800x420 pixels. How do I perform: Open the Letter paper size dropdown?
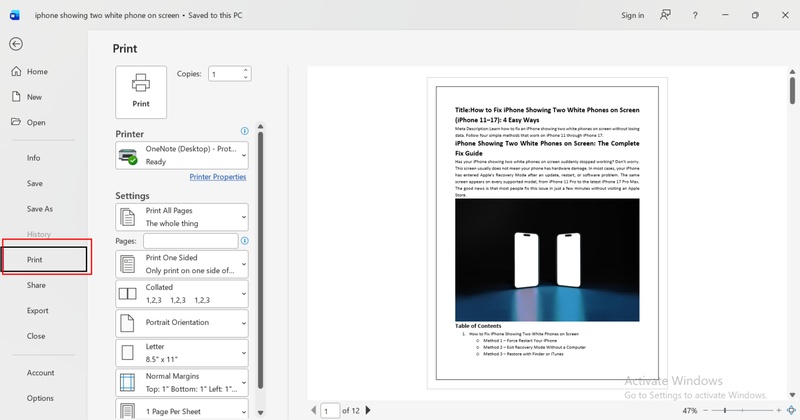tap(182, 353)
